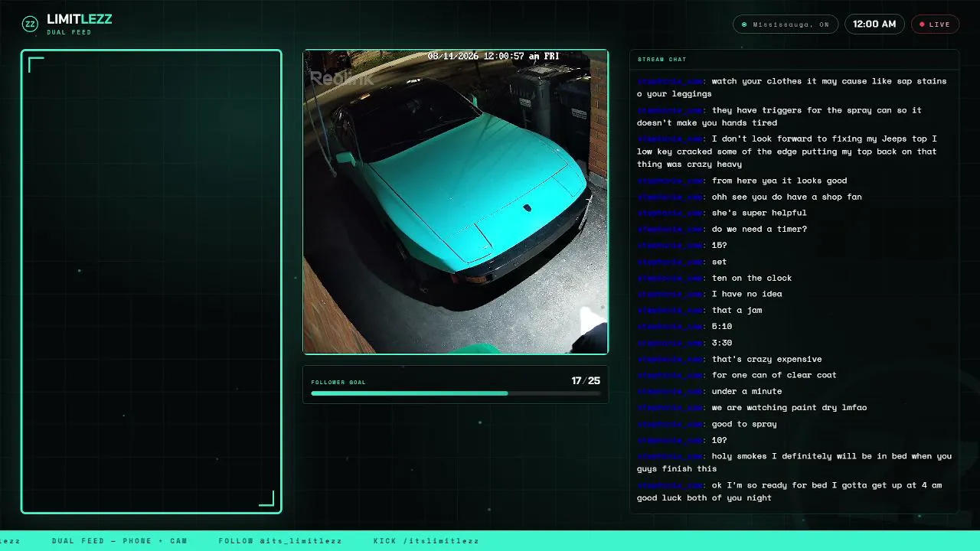Click the STREAM CHAT header

(662, 59)
